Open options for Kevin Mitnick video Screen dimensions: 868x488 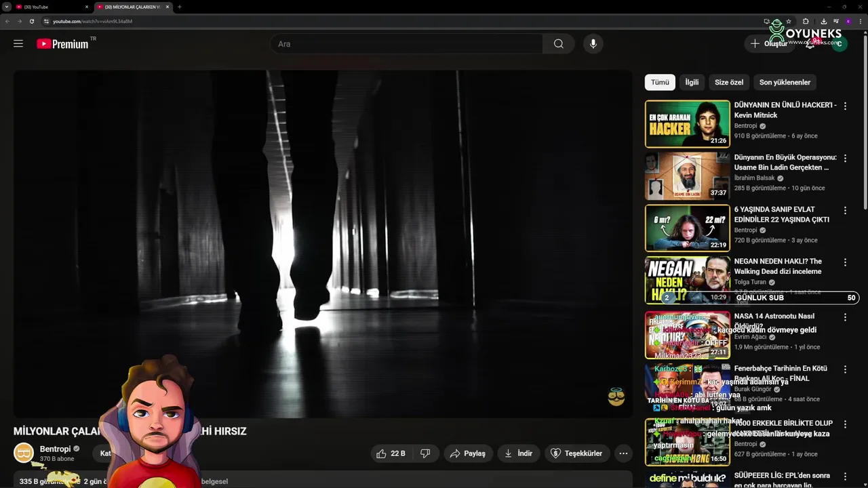(845, 106)
